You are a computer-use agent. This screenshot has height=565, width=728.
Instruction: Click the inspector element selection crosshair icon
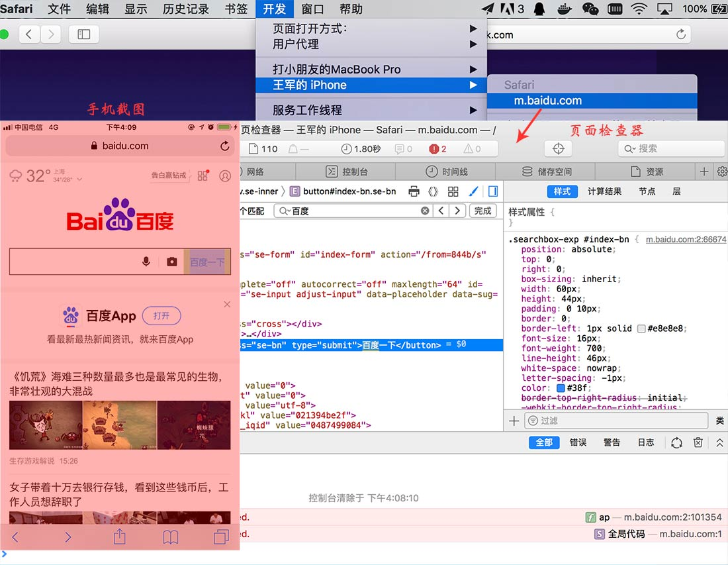pyautogui.click(x=559, y=148)
